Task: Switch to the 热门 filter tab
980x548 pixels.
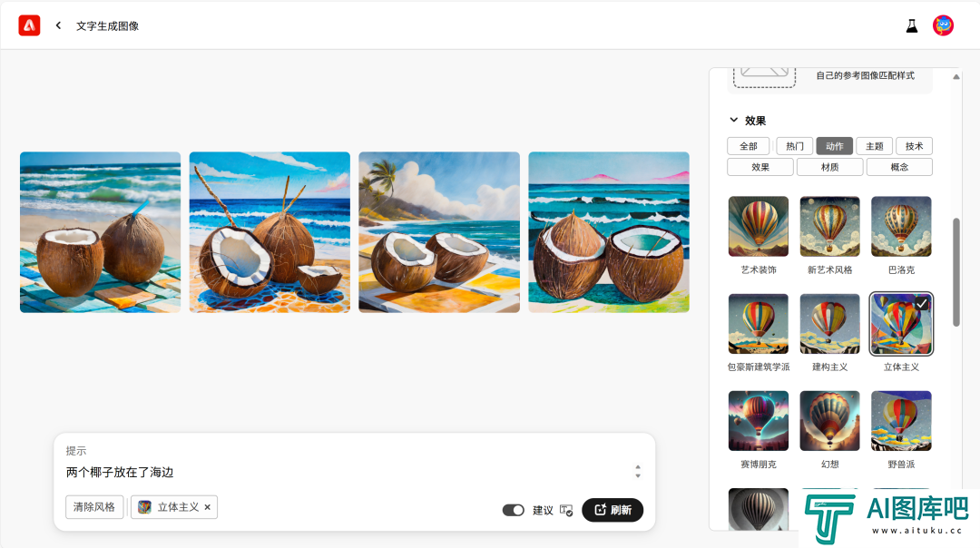Action: (x=794, y=146)
